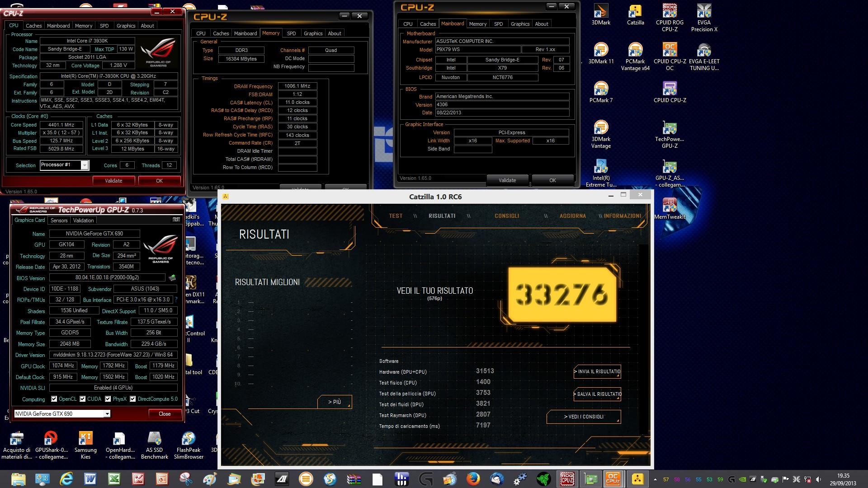The height and width of the screenshot is (488, 868).
Task: Open the 3DMark 11 desktop shortcut
Action: click(601, 53)
